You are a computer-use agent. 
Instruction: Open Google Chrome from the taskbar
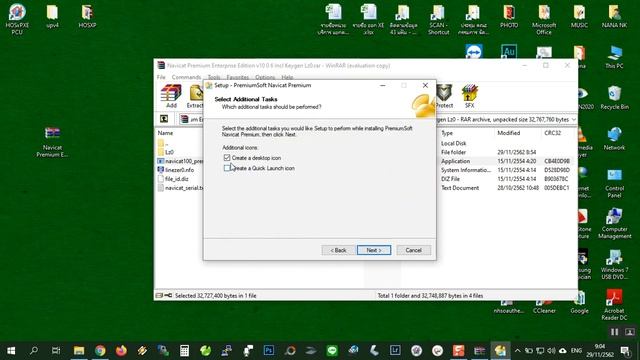(x=100, y=351)
